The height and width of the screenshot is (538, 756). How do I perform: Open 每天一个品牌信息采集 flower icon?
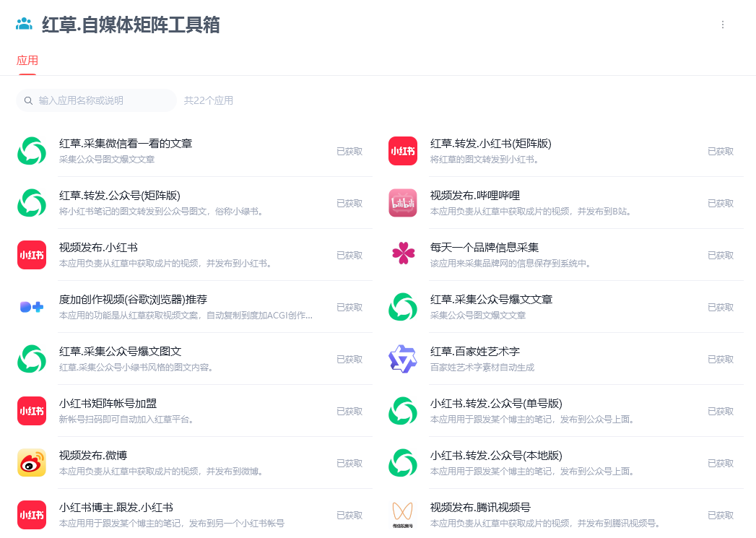[403, 253]
